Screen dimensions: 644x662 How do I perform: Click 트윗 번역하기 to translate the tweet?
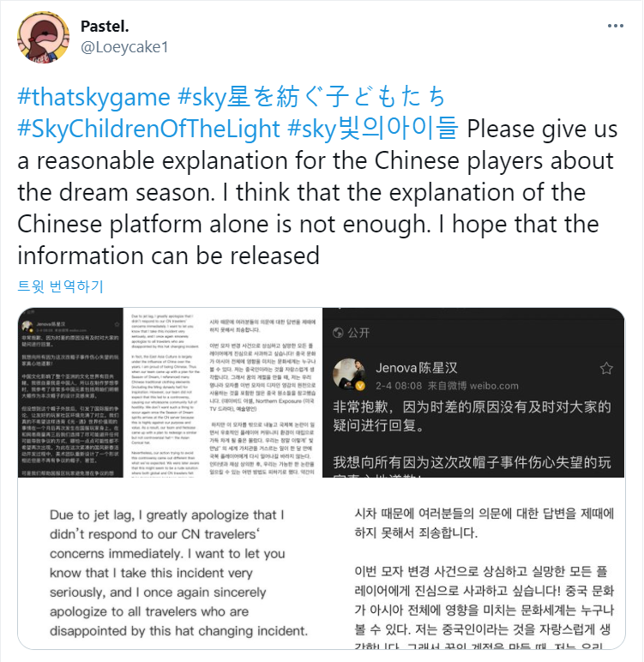(x=60, y=286)
